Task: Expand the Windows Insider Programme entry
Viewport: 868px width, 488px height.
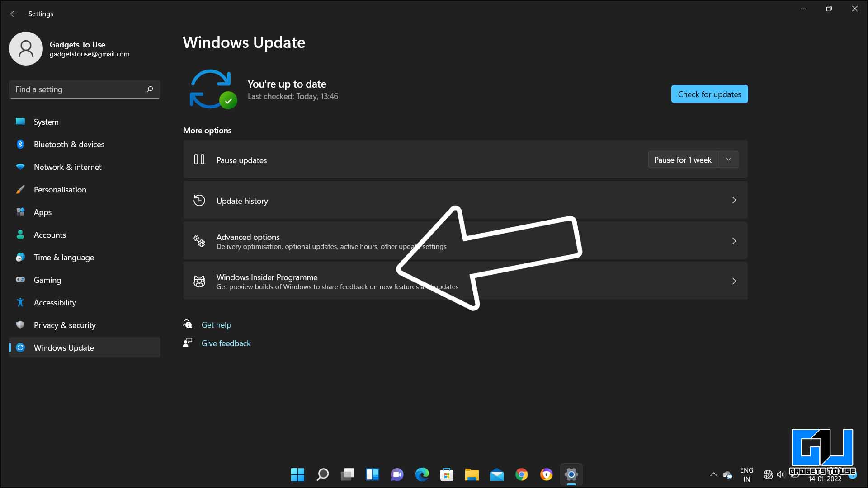Action: click(734, 281)
